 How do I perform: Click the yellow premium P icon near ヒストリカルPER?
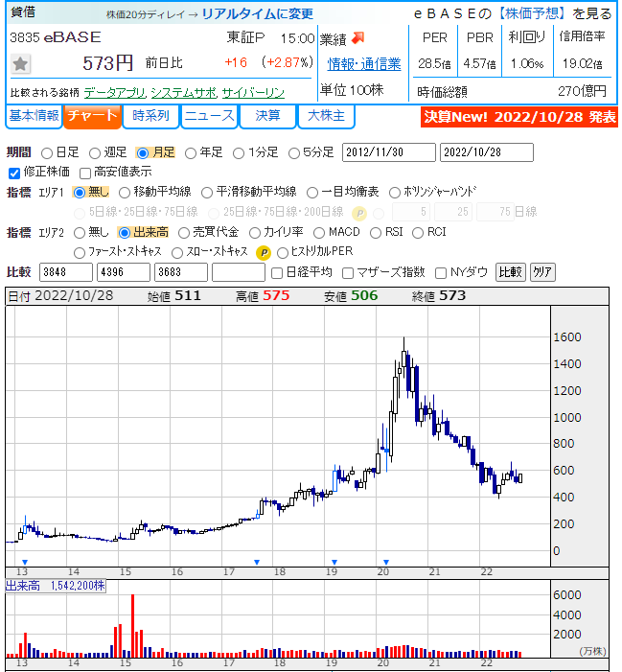click(264, 253)
